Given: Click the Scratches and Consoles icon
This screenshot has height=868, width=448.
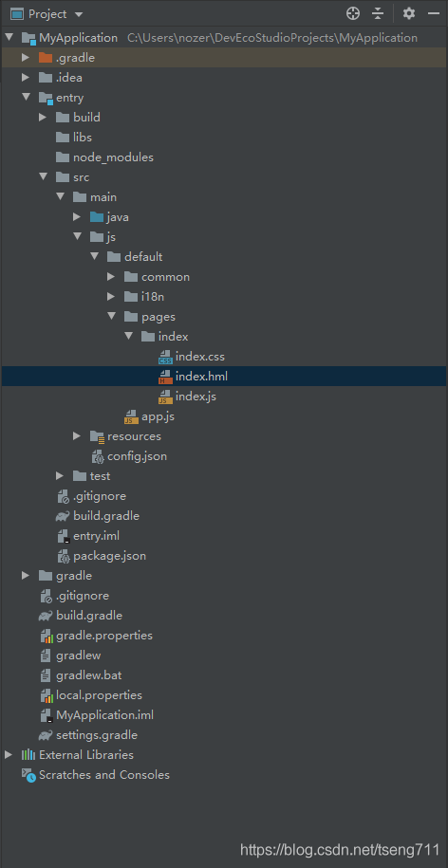Looking at the screenshot, I should [28, 775].
